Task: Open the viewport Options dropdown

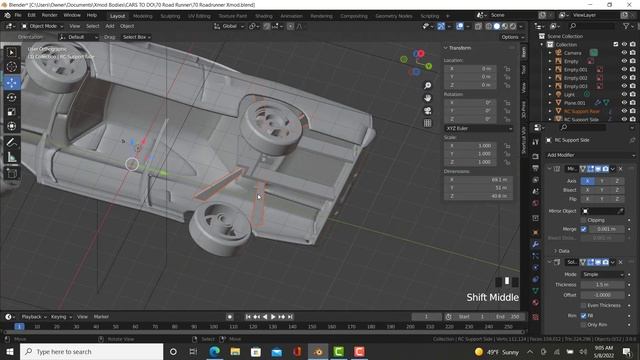Action: (512, 37)
